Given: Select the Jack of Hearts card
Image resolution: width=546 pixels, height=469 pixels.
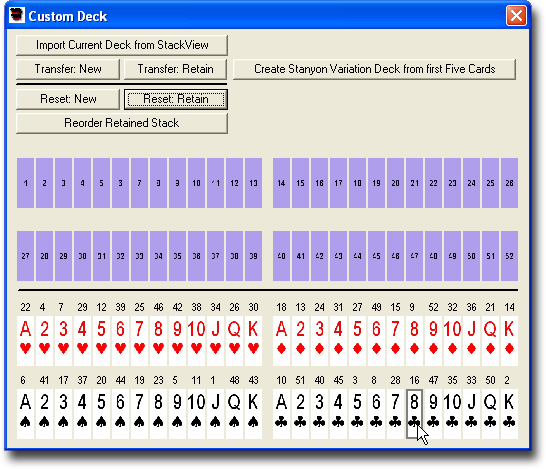Looking at the screenshot, I should pyautogui.click(x=215, y=341).
